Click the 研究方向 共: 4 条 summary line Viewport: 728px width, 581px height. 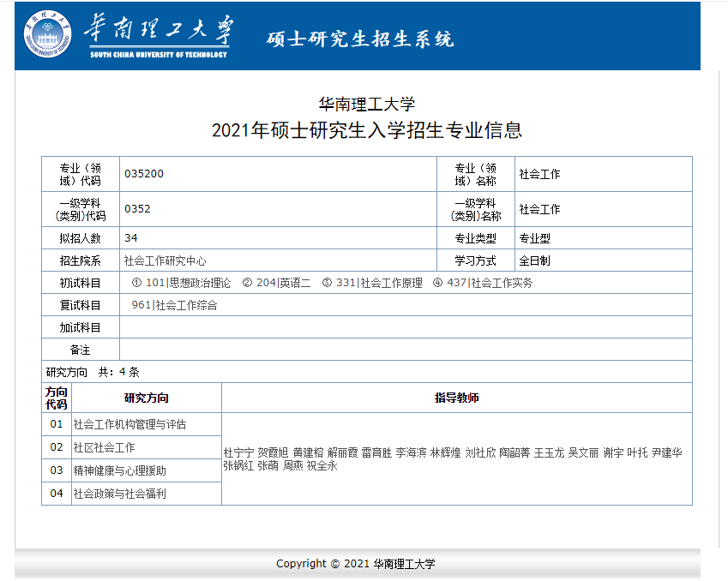[x=93, y=372]
